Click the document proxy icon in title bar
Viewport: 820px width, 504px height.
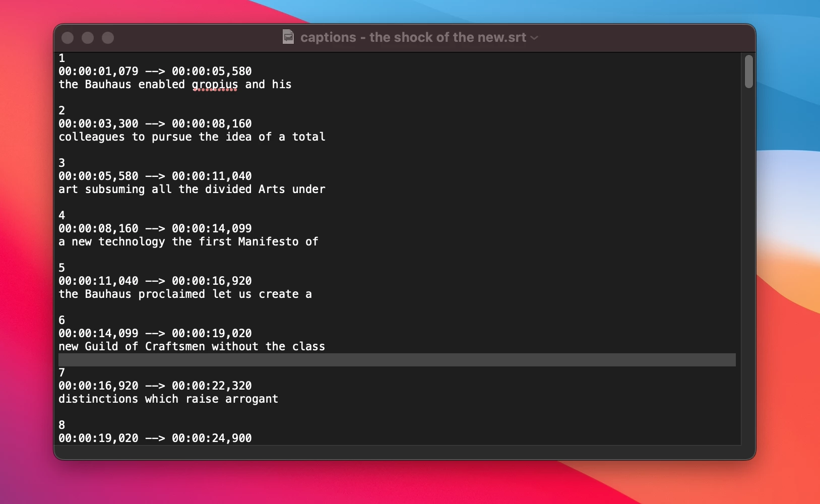(288, 37)
